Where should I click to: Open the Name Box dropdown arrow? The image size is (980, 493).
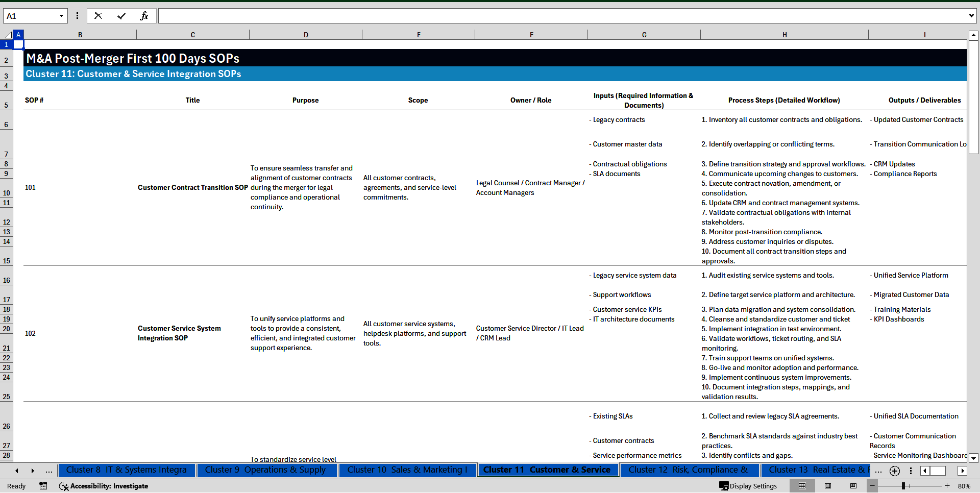62,16
